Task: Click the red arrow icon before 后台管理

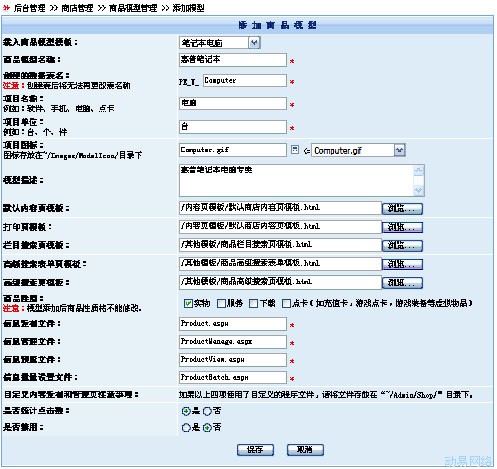Action: click(6, 8)
